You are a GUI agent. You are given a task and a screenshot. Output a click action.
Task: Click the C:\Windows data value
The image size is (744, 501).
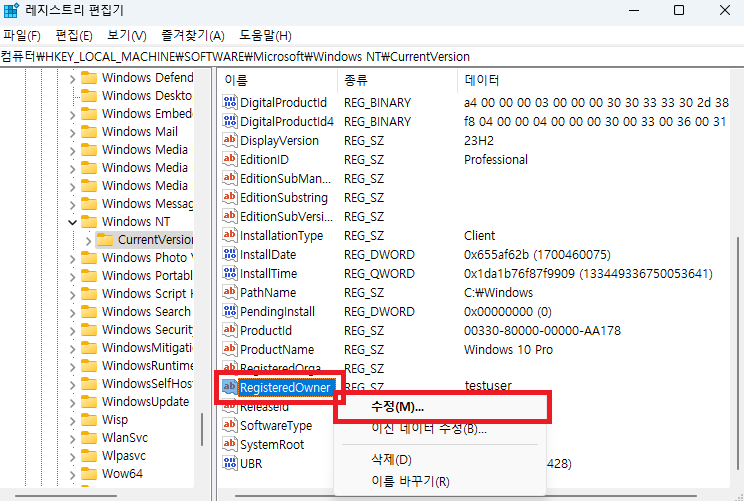(x=498, y=292)
